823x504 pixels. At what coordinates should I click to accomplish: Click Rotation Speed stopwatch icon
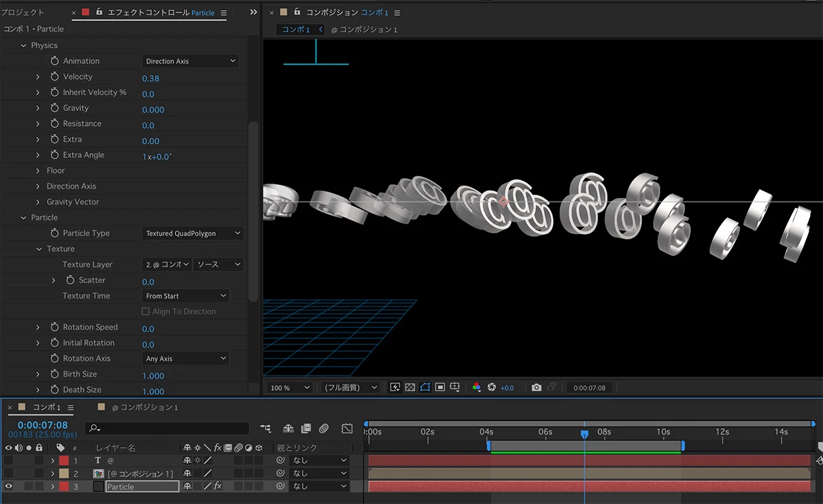point(54,327)
